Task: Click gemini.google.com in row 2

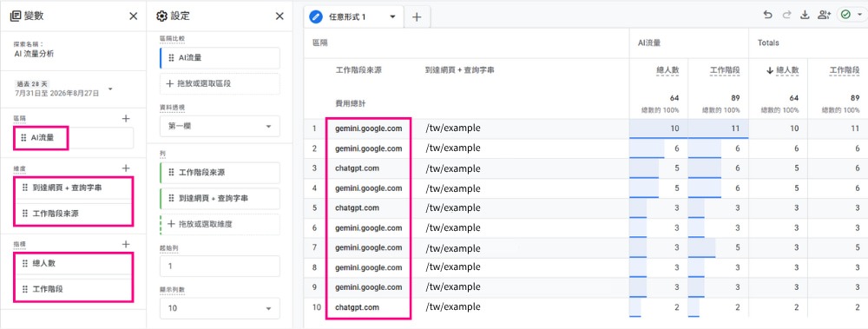Action: tap(368, 148)
